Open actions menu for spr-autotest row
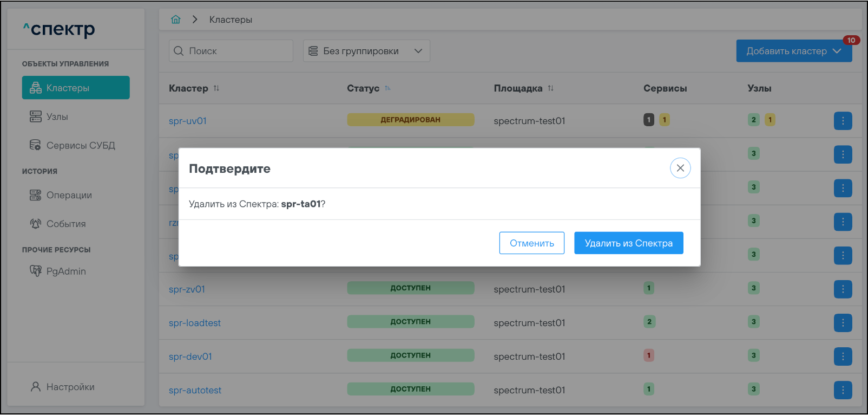The width and height of the screenshot is (868, 415). tap(843, 390)
